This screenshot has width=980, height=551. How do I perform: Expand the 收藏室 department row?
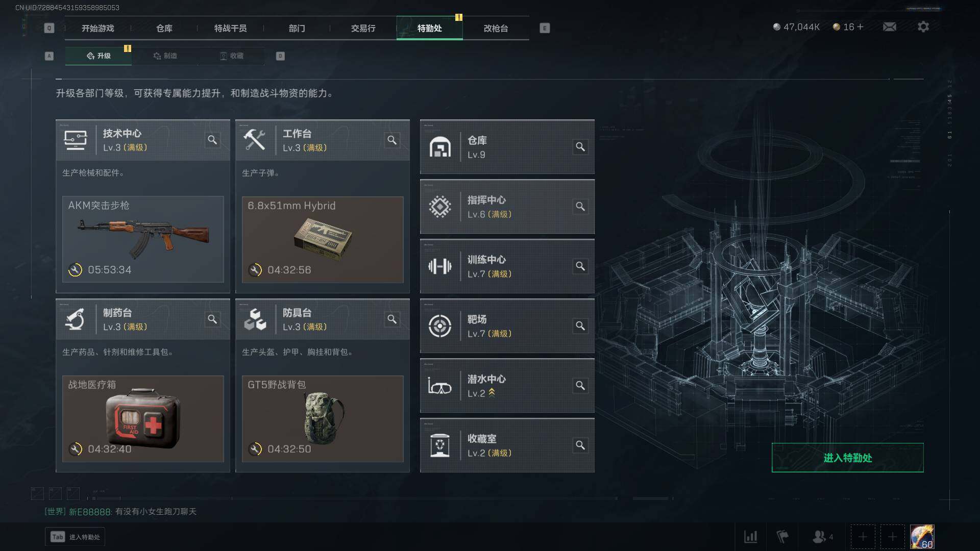(x=507, y=445)
